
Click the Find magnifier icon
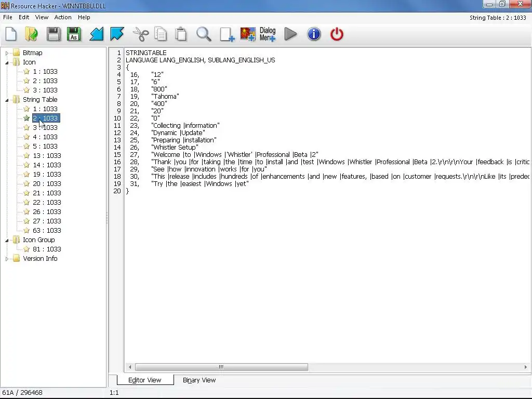204,34
